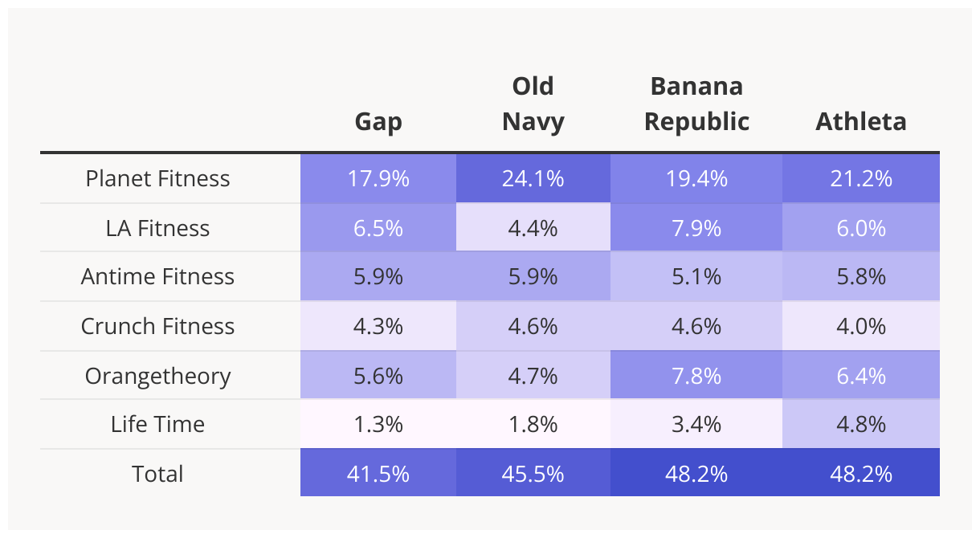
Task: Click the Antime Fitness row label
Action: pos(158,277)
